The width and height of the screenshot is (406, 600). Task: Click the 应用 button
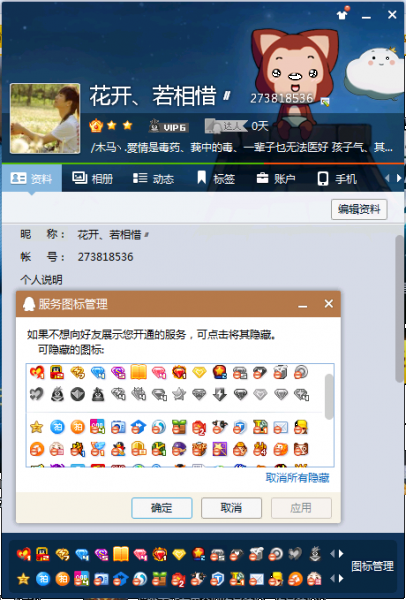tap(301, 508)
